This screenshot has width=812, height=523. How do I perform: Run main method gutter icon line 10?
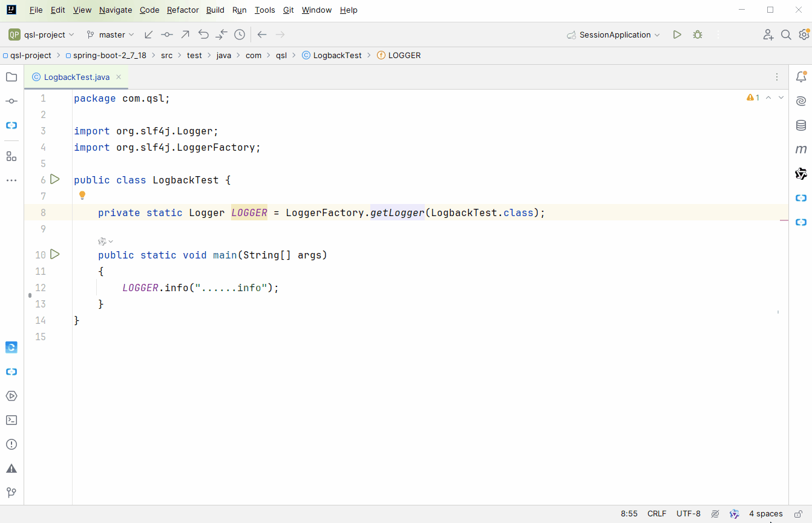pos(55,254)
